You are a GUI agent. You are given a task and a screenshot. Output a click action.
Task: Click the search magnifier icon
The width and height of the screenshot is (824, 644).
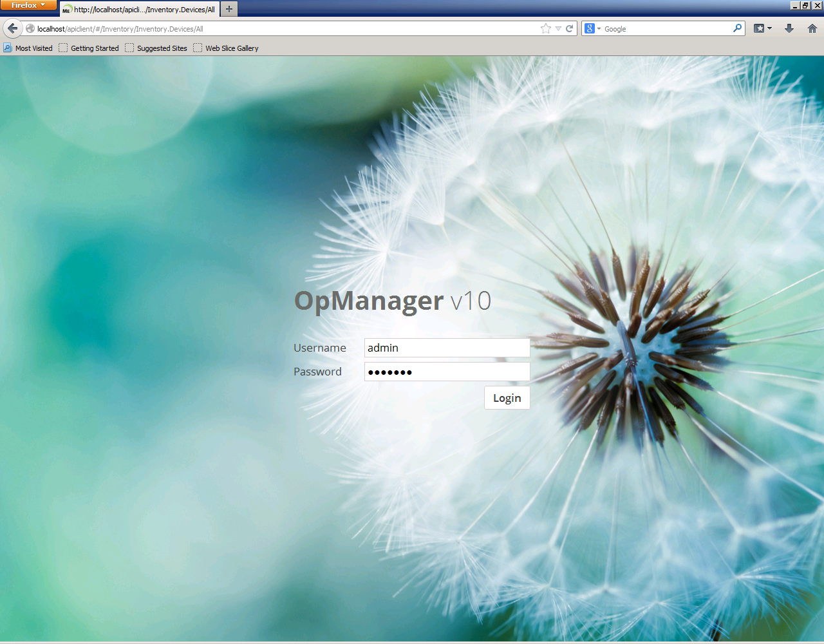[x=738, y=28]
